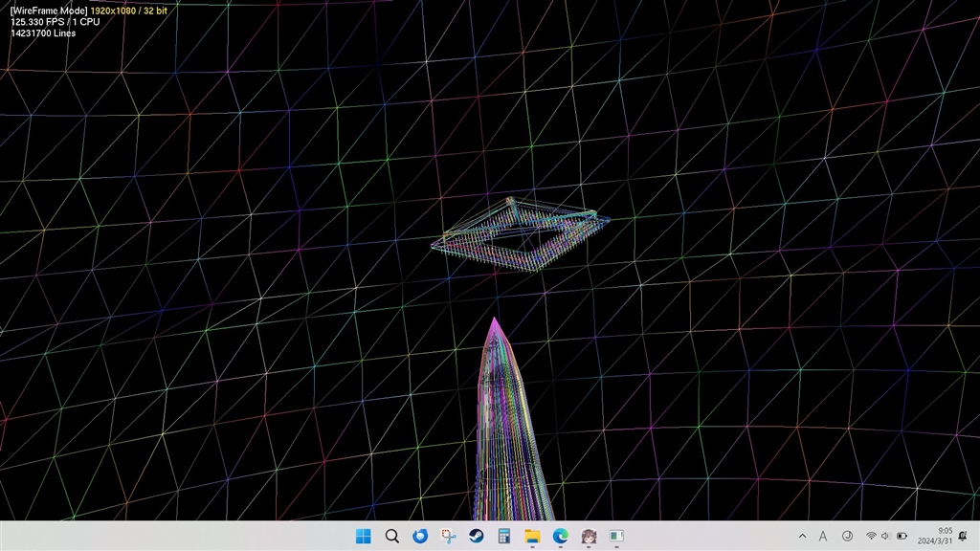
Task: Open Wi-Fi network settings in the tray
Action: (x=871, y=536)
